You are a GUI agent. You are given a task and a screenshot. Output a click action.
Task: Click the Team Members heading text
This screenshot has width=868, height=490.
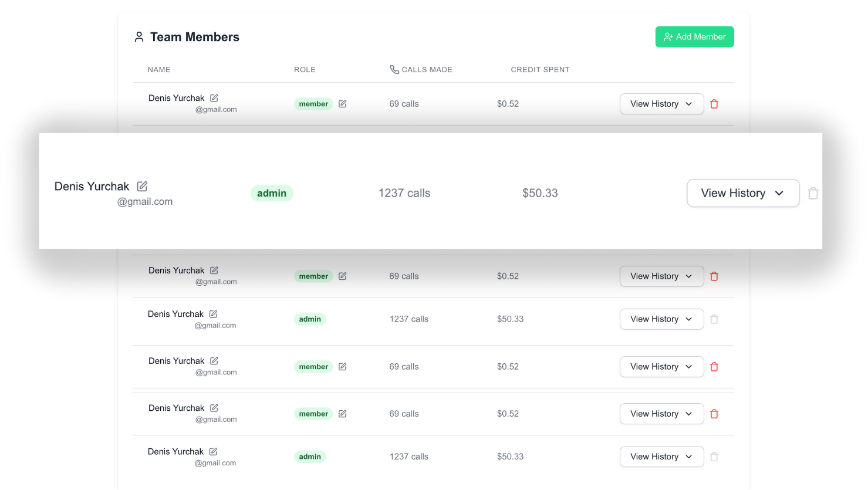pyautogui.click(x=195, y=37)
